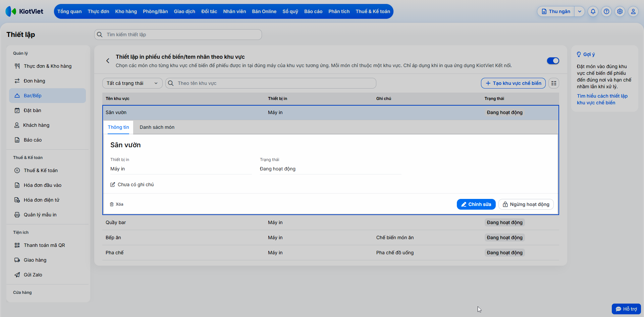Click the Báo cáo sidebar document icon

(17, 140)
